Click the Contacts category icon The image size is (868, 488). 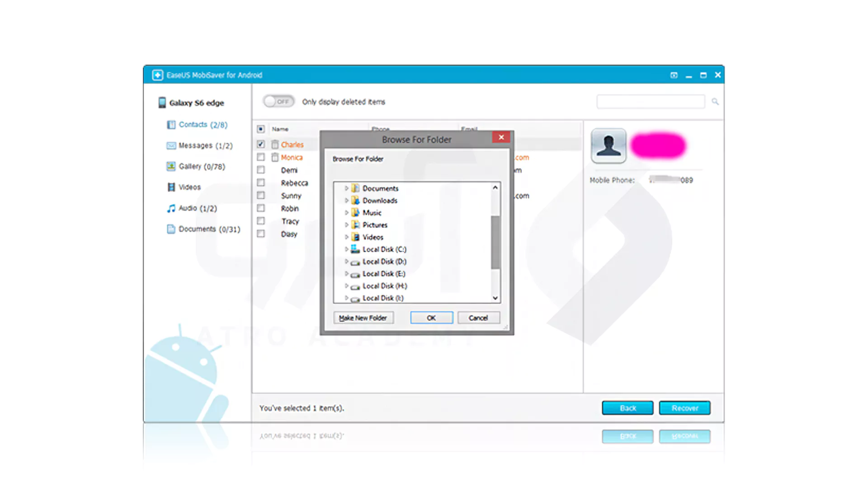click(171, 125)
